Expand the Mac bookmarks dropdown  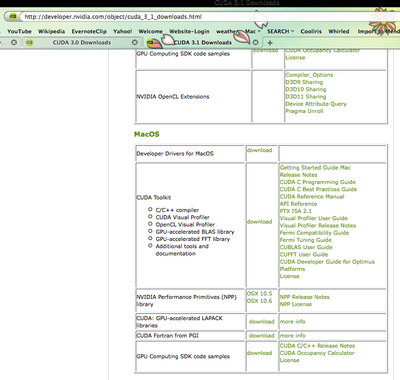[x=252, y=31]
